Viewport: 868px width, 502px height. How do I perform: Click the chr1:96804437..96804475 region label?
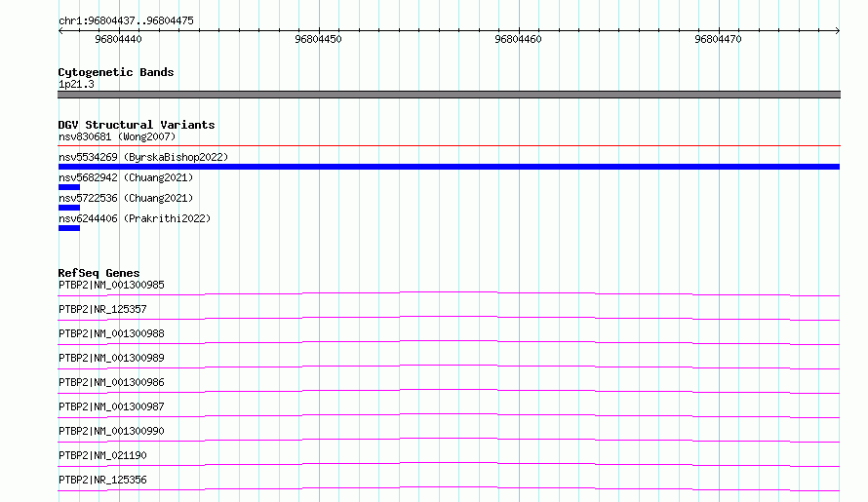[x=126, y=20]
